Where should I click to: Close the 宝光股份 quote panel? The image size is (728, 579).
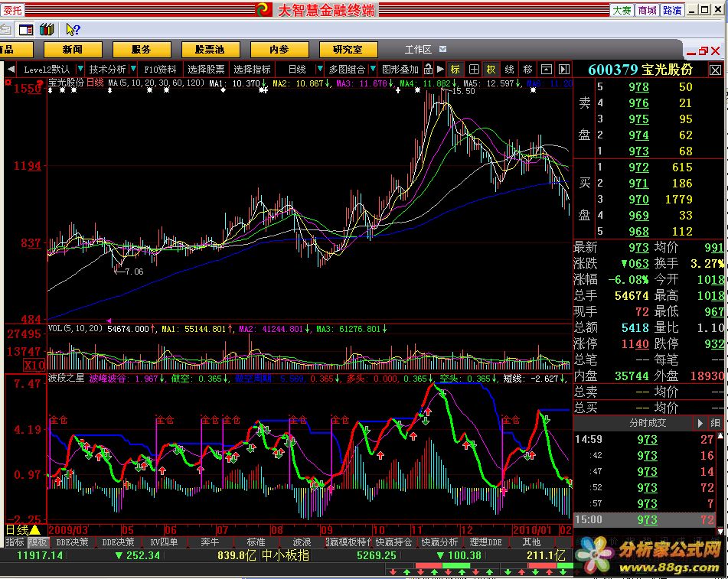click(715, 70)
